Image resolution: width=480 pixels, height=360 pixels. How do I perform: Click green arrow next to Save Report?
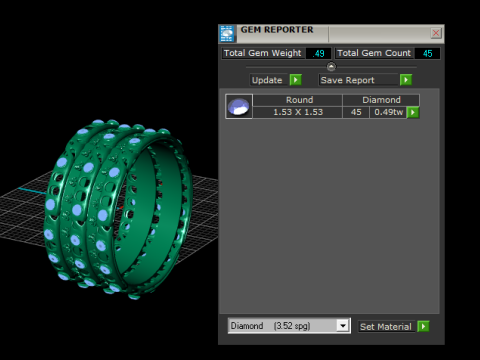click(406, 80)
